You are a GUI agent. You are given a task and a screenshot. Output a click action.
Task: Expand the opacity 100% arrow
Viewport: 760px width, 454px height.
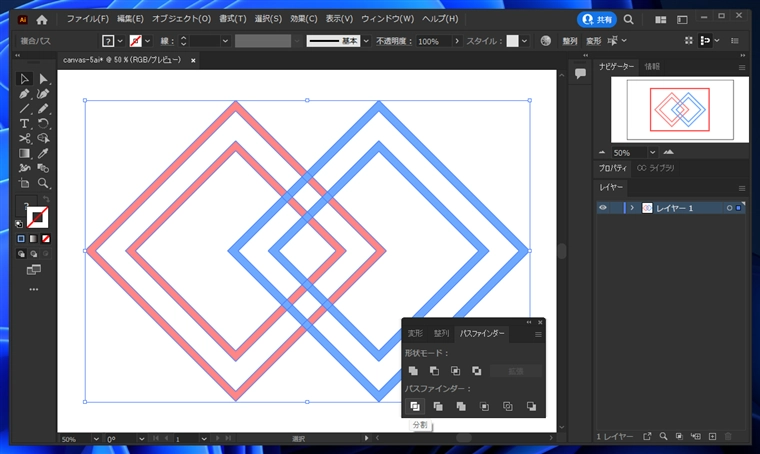point(457,41)
